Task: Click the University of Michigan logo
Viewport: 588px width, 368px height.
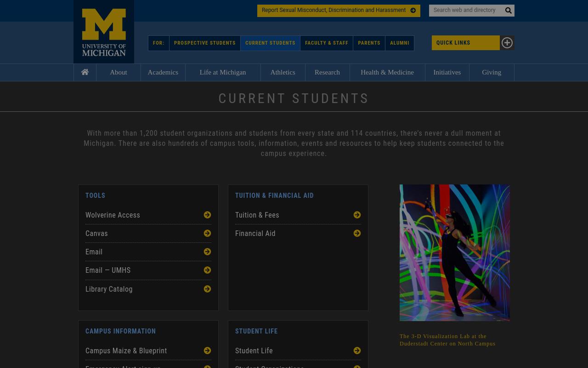Action: pyautogui.click(x=104, y=32)
